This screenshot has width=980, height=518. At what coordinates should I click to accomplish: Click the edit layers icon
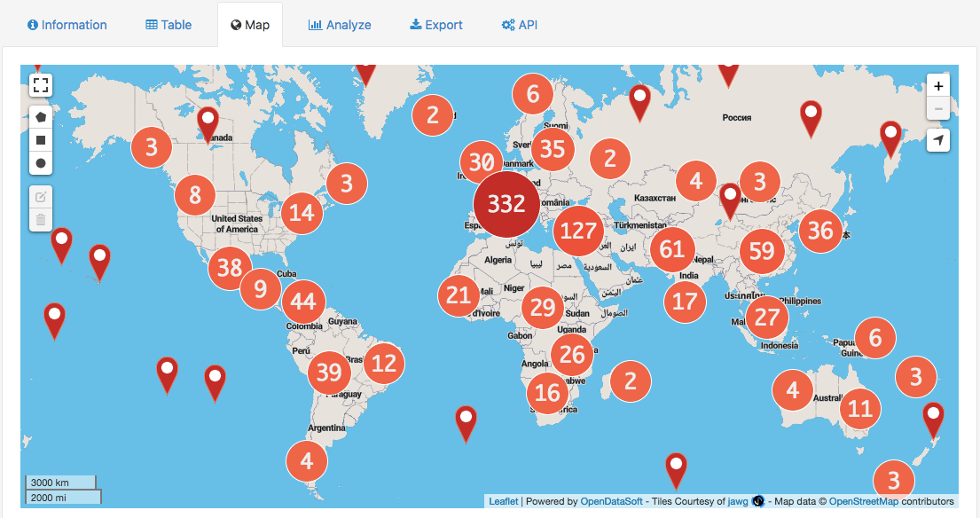[41, 196]
